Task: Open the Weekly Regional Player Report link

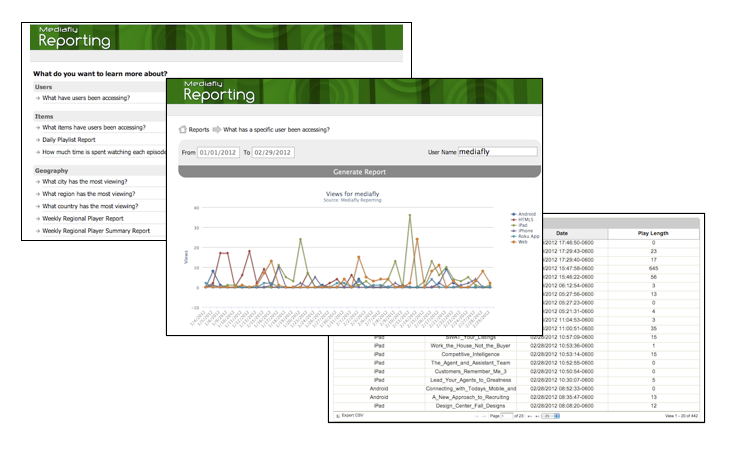Action: [x=83, y=218]
